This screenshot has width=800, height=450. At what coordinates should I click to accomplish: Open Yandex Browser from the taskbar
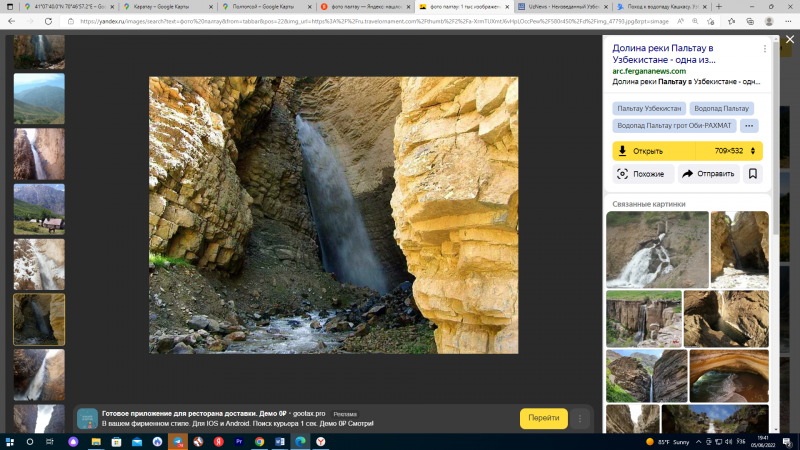point(320,442)
